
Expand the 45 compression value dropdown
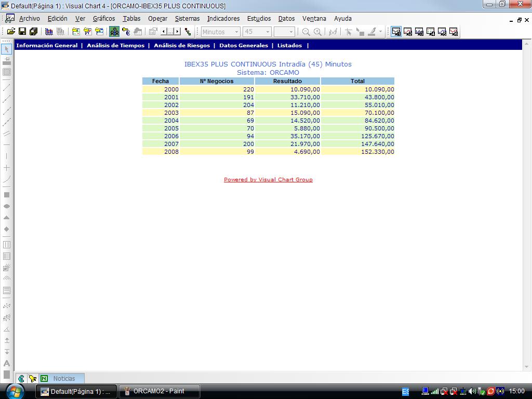point(268,32)
